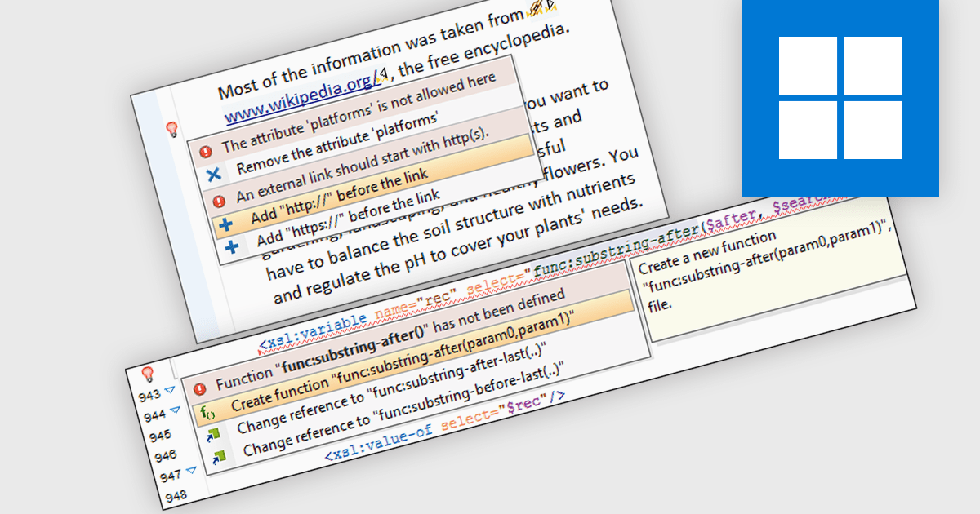Viewport: 980px width, 514px height.
Task: Click the red lightbulb above line 943
Action: click(148, 374)
